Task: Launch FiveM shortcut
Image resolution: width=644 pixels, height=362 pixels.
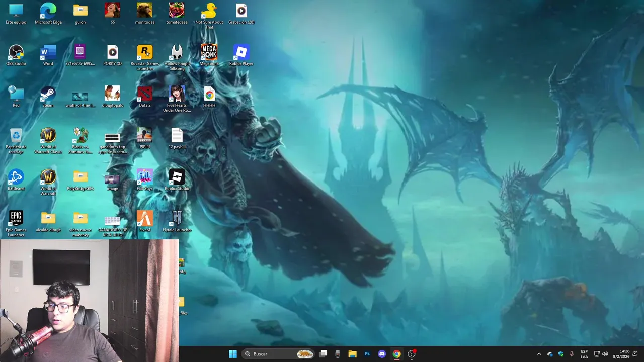Action: [145, 221]
